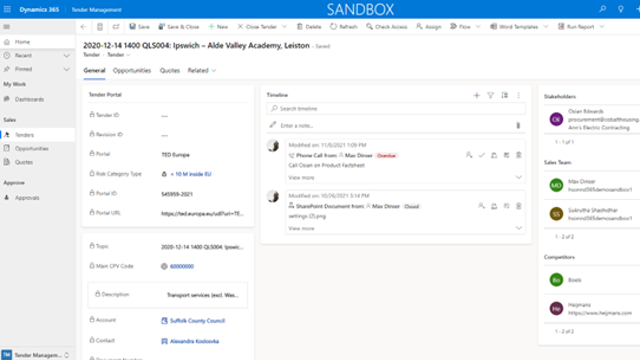Open the Tender form selector dropdown
Screen dimensions: 640x360
click(x=119, y=55)
